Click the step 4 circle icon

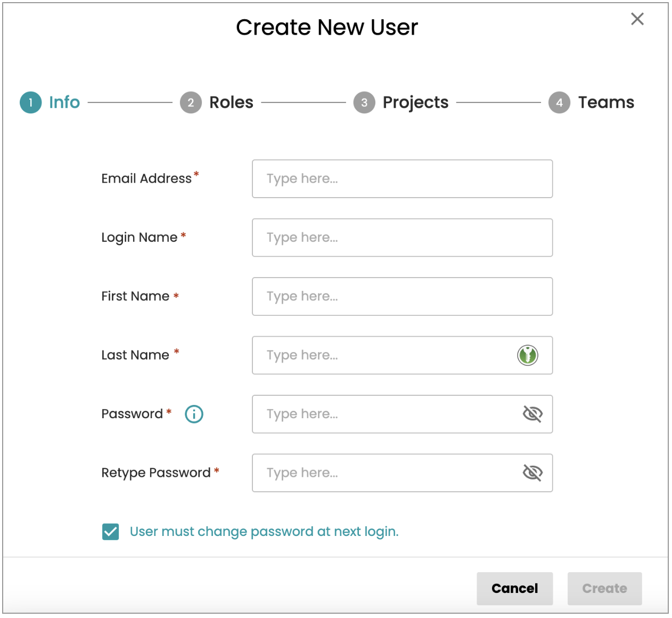coord(559,102)
